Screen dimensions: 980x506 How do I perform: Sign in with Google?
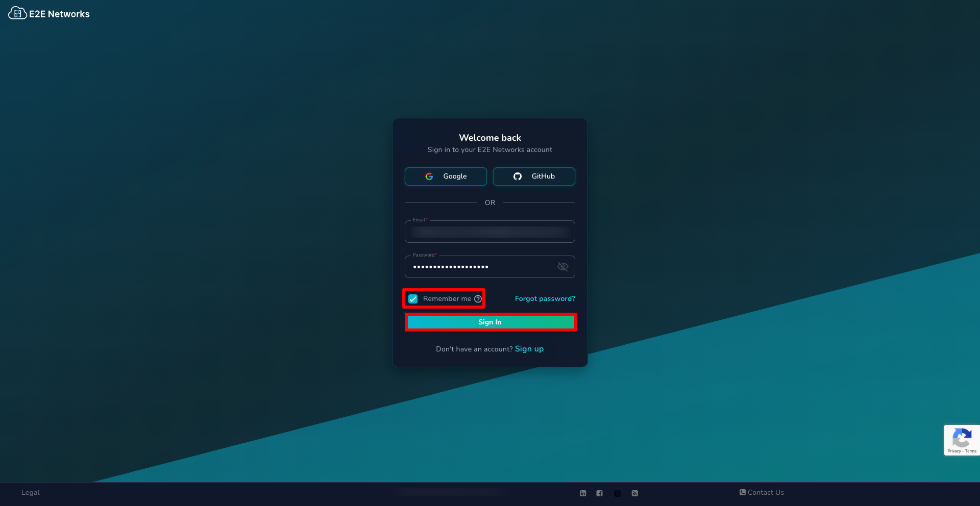446,176
